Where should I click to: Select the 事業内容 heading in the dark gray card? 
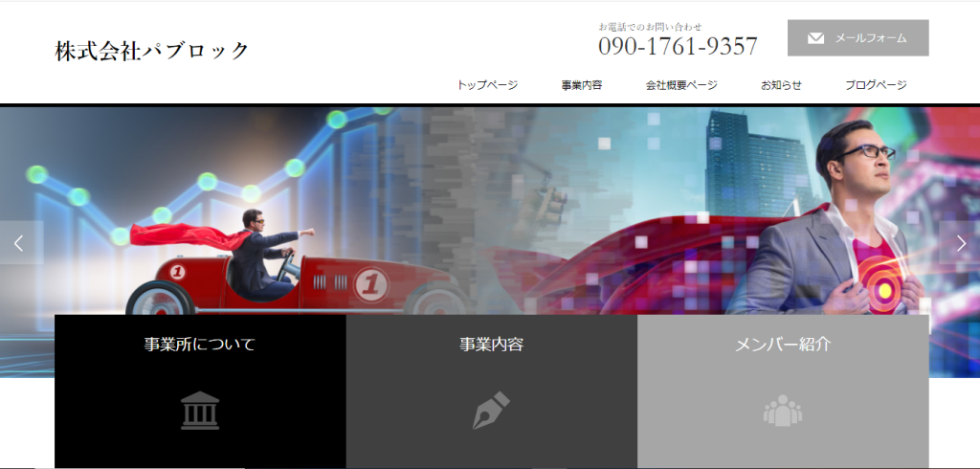pyautogui.click(x=491, y=345)
